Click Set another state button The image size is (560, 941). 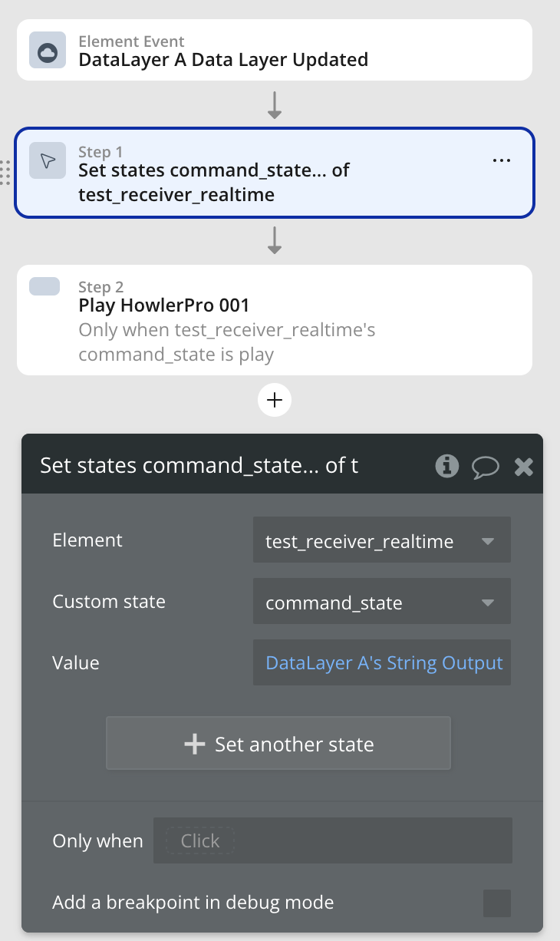click(x=278, y=744)
